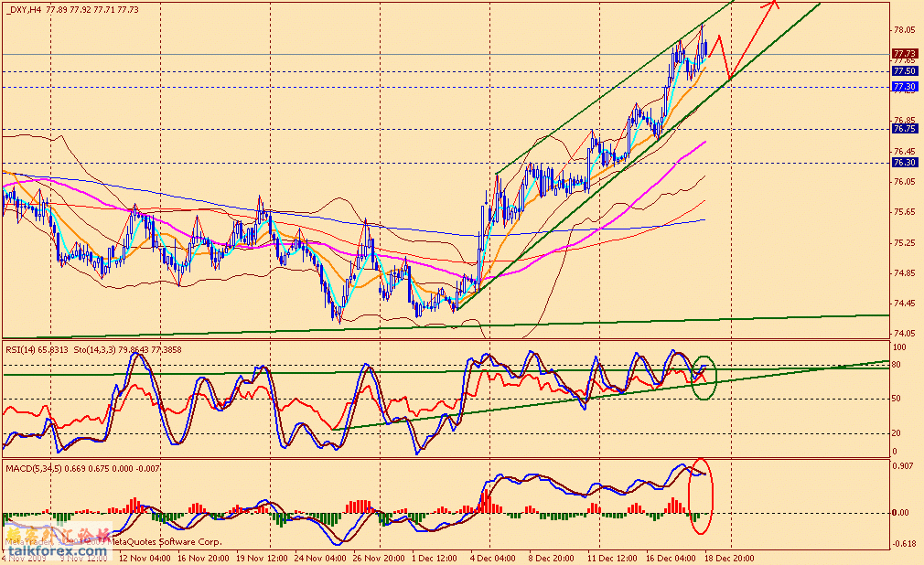Select the 77.73 current price tag
The width and height of the screenshot is (924, 565).
(x=905, y=54)
